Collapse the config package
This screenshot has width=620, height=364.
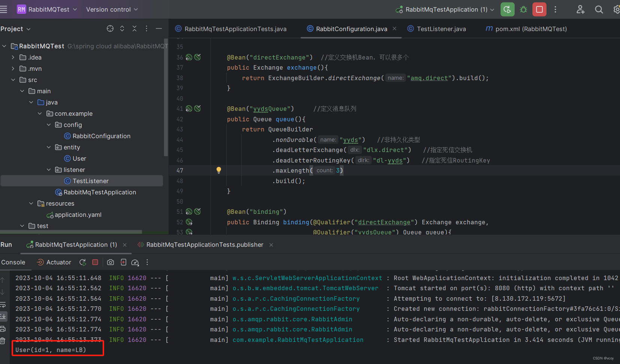point(49,125)
